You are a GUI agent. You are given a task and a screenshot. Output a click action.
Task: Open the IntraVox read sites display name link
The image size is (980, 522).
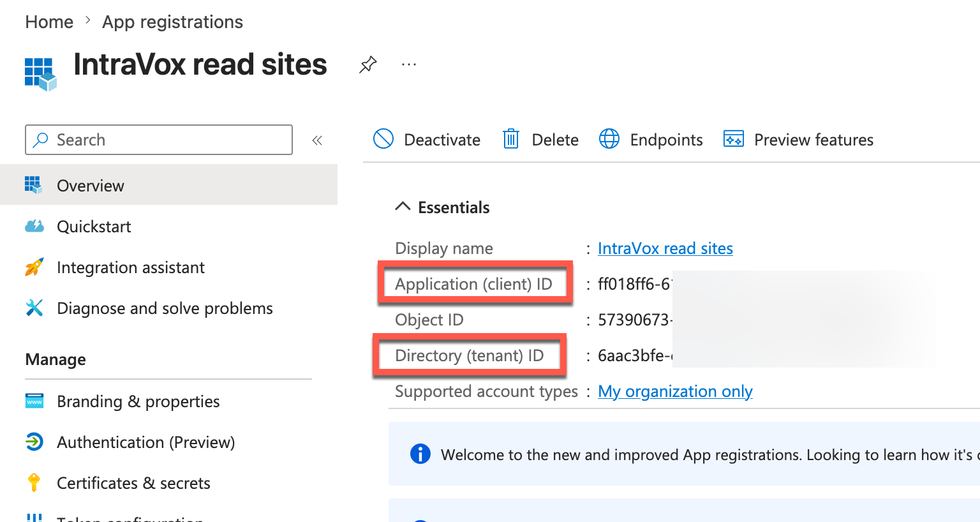click(665, 248)
